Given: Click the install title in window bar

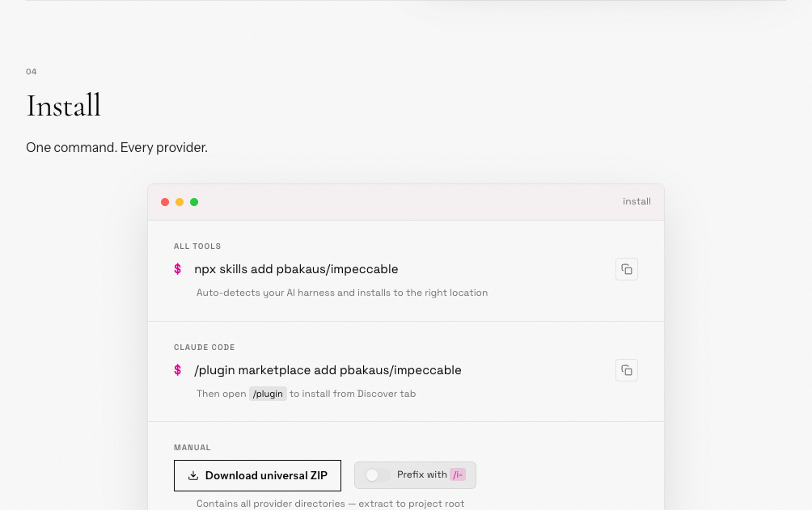Looking at the screenshot, I should [636, 201].
